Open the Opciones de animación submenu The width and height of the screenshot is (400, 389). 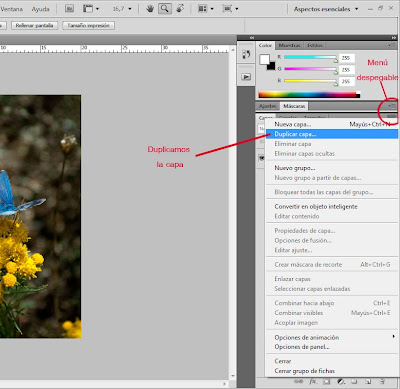pos(332,337)
